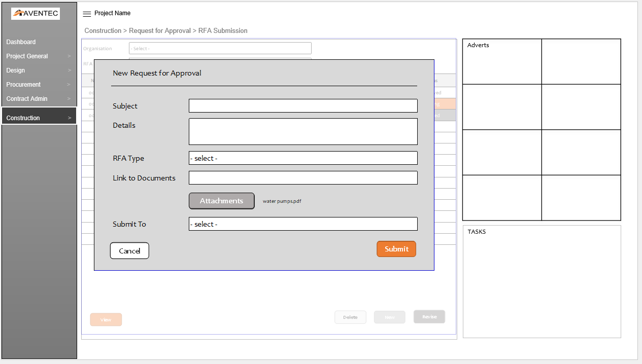
Task: Select the water pumps.pdf attachment
Action: [x=282, y=201]
